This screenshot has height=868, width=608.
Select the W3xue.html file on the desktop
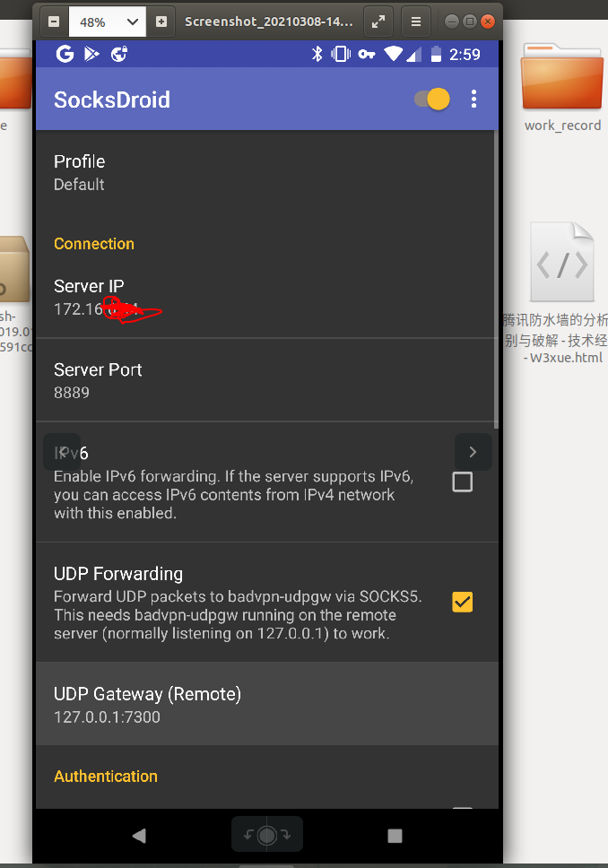tap(562, 262)
